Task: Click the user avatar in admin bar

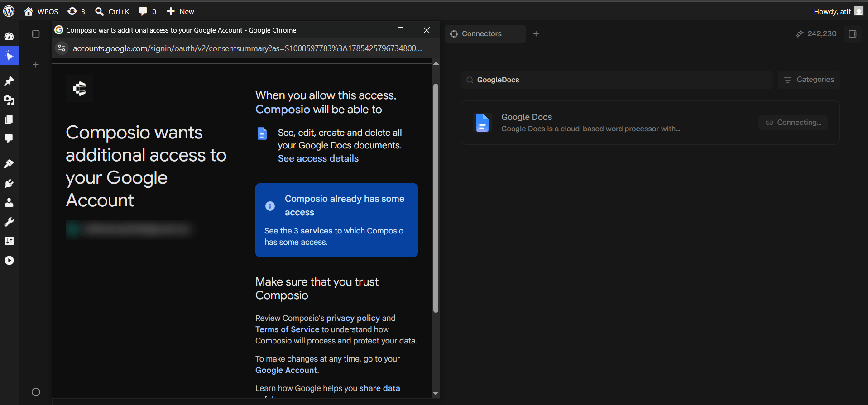Action: point(859,11)
